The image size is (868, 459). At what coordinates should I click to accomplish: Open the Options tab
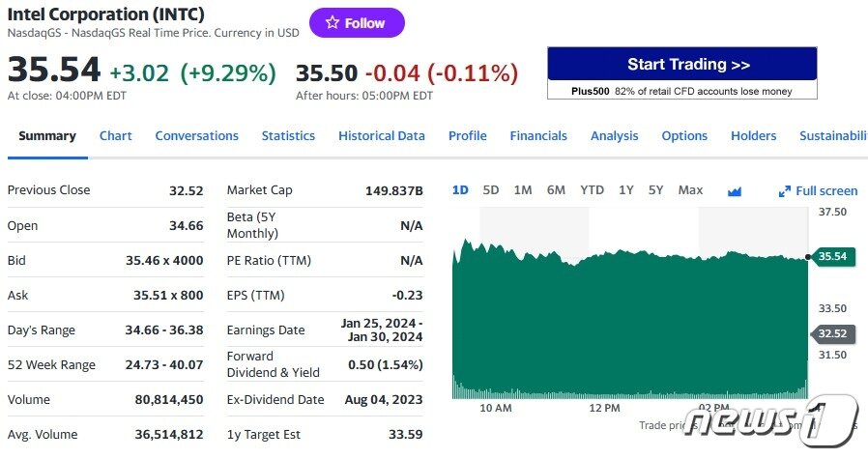click(x=684, y=136)
